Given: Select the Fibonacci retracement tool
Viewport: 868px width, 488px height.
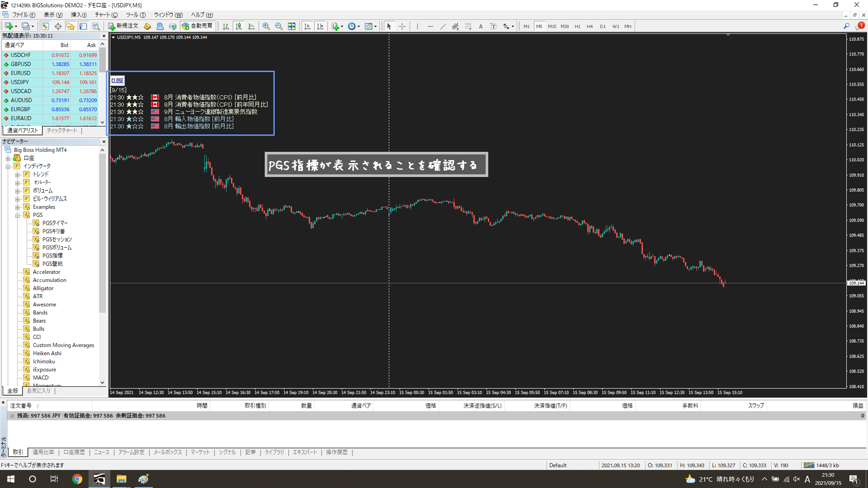Looking at the screenshot, I should click(x=468, y=26).
